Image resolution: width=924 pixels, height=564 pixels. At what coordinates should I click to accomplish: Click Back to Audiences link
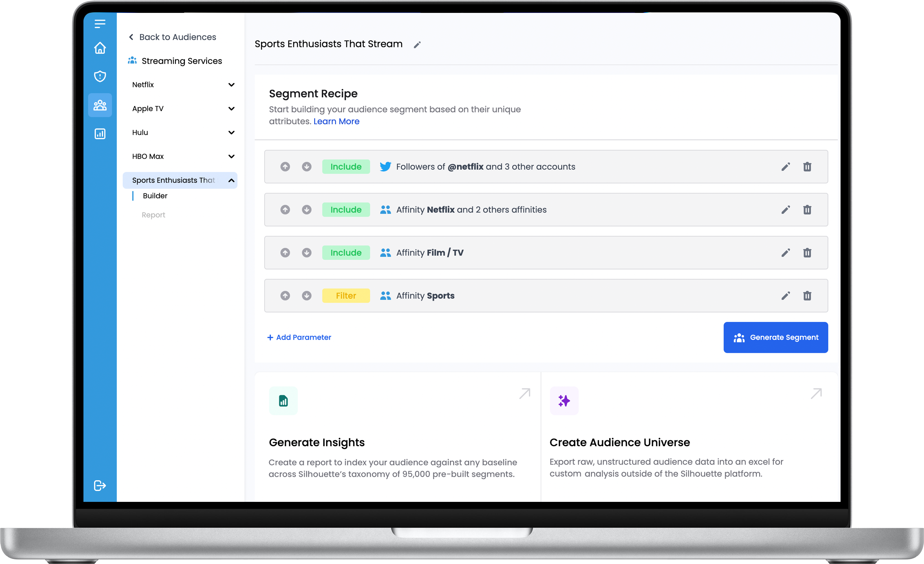pyautogui.click(x=172, y=37)
